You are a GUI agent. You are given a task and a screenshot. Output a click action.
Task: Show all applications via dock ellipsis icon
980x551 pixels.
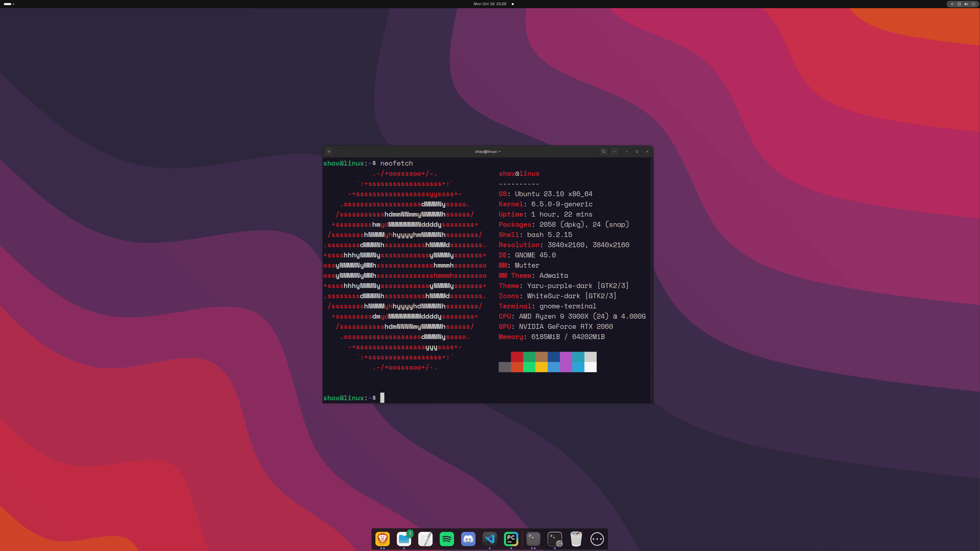(597, 539)
